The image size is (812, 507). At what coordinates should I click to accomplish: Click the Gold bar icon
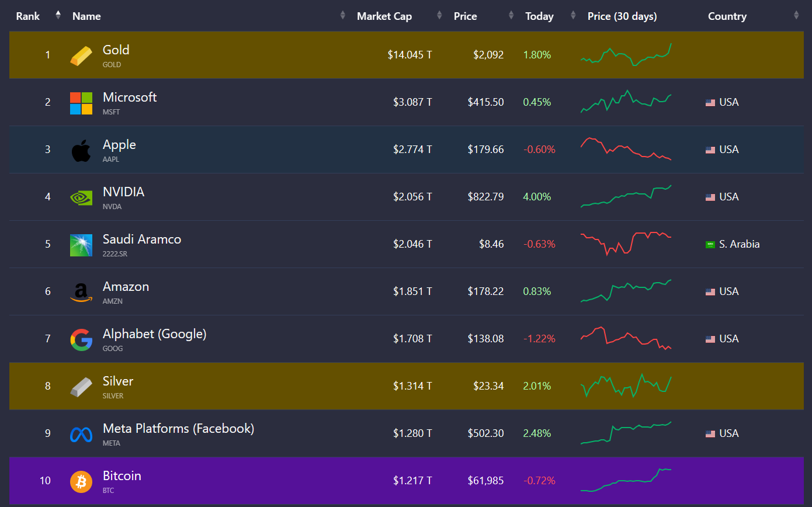pyautogui.click(x=81, y=55)
